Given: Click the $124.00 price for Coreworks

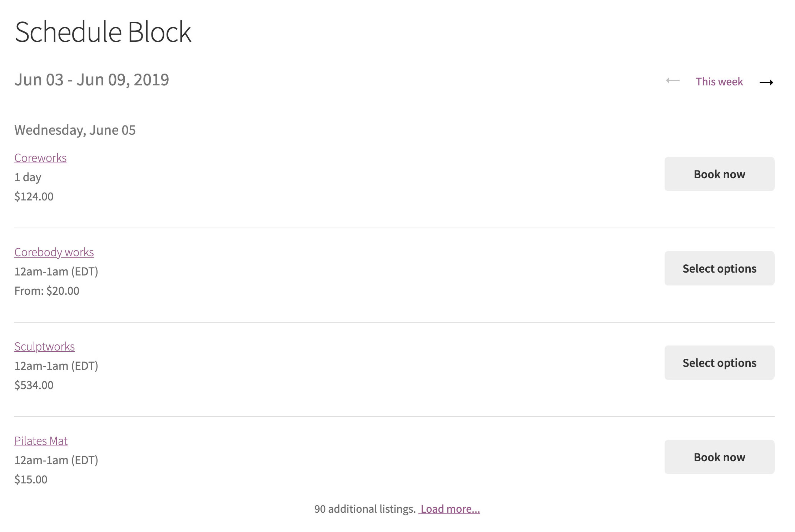Looking at the screenshot, I should coord(33,196).
